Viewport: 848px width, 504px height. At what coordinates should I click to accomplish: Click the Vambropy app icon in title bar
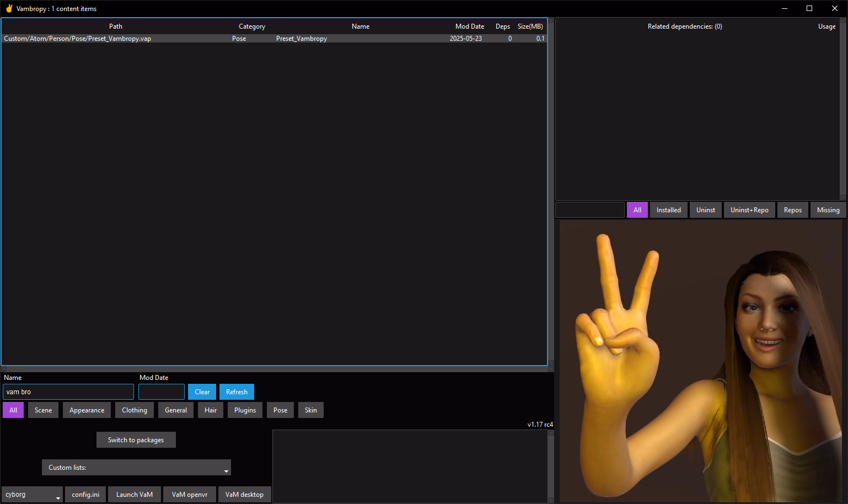click(9, 8)
